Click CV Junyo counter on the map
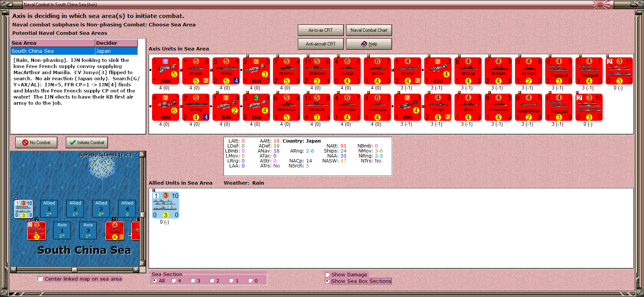Viewport: 644px width, 297px height. (114, 231)
